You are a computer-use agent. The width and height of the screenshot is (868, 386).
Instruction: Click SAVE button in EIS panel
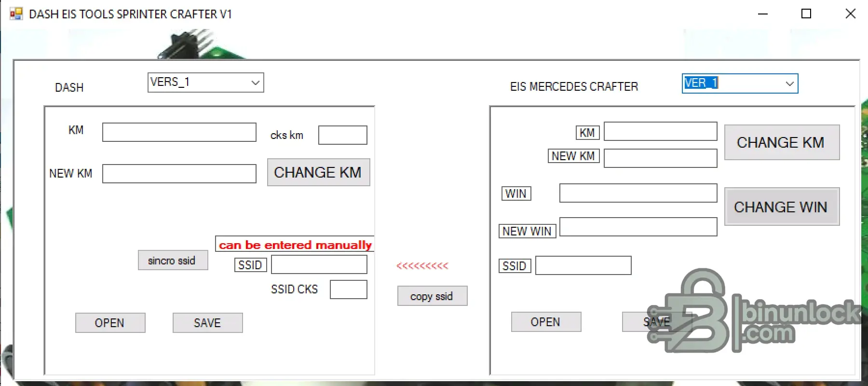coord(657,322)
